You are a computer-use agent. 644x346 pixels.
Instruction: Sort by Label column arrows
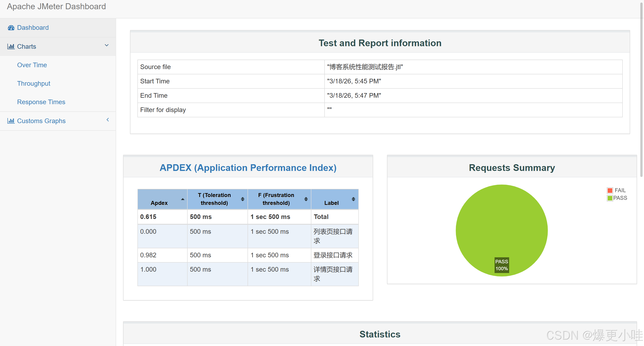click(353, 199)
